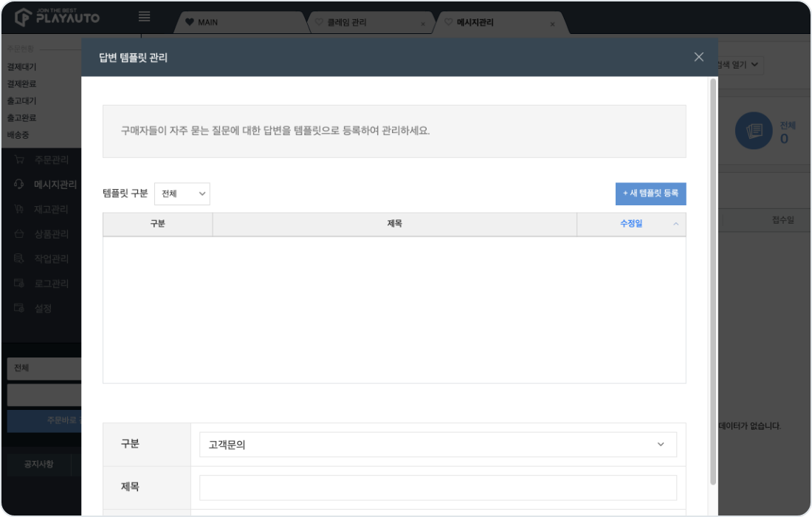Close the 클레임 관리 tab
Viewport: 812px width, 517px height.
point(422,24)
